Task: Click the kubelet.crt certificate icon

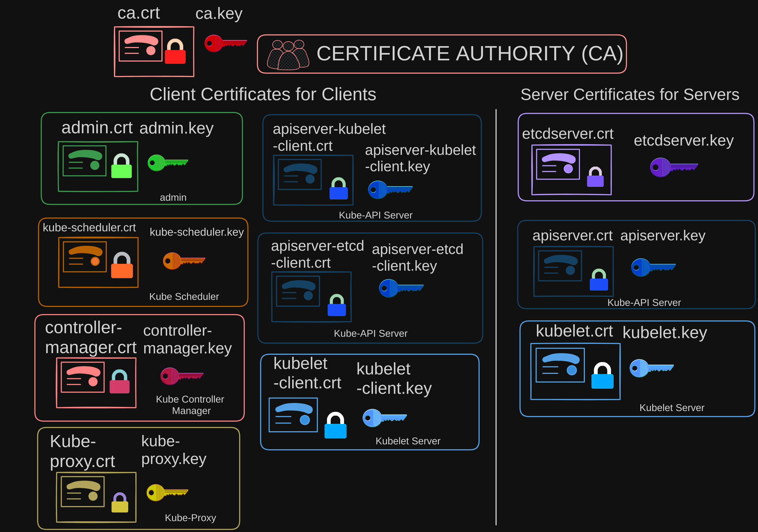Action: tap(560, 365)
